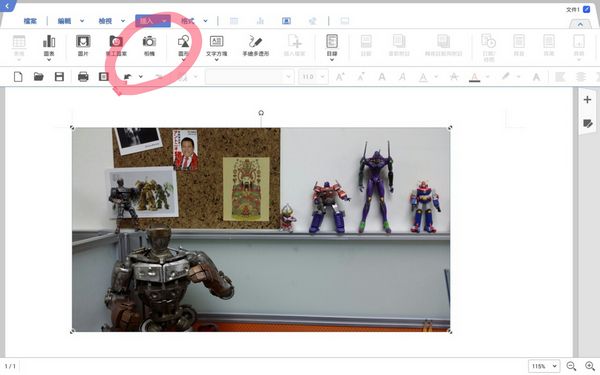Insert a picture via 圖片 icon
This screenshot has height=375, width=600.
(83, 45)
